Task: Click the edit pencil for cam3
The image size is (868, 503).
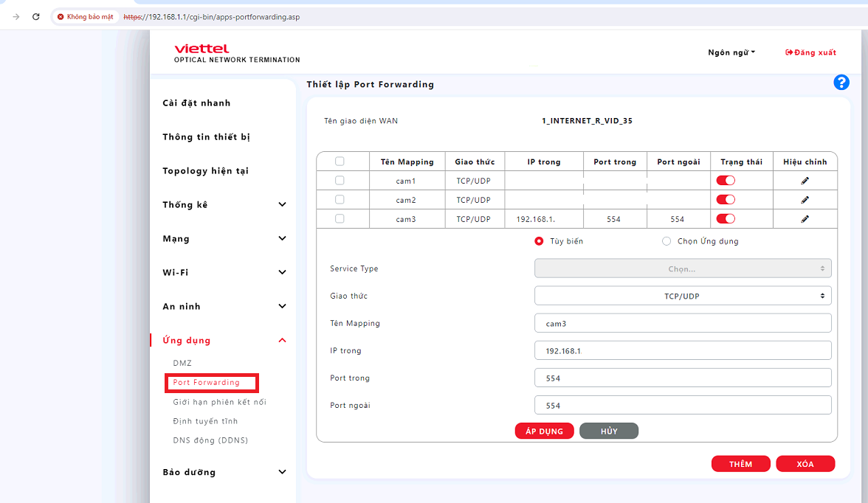Action: 805,219
